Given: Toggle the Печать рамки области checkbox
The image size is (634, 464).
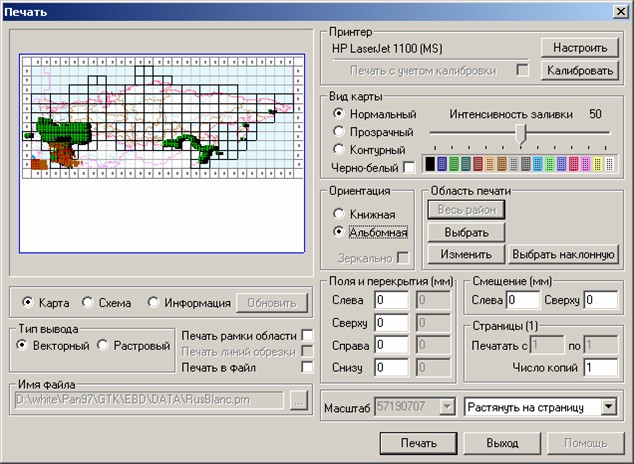Looking at the screenshot, I should coord(308,334).
